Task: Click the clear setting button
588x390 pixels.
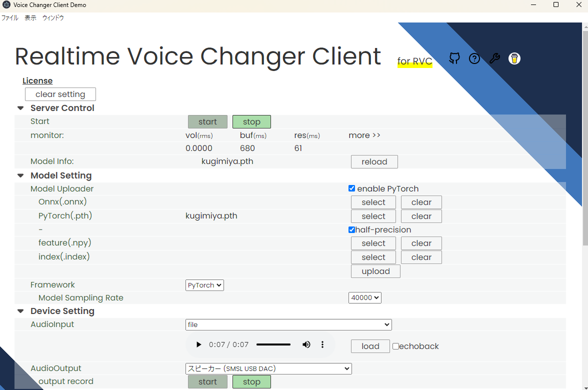Action: [60, 94]
